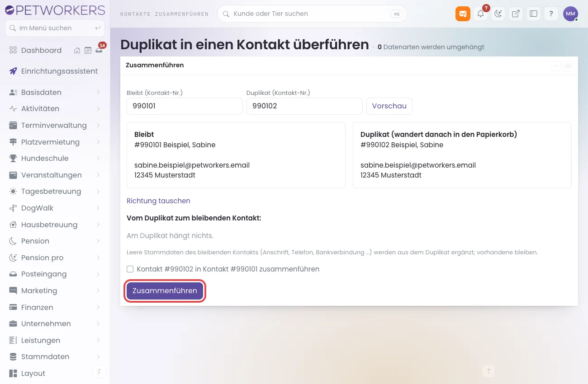
Task: Click the scroll-up arrow at page bottom
Action: 488,371
